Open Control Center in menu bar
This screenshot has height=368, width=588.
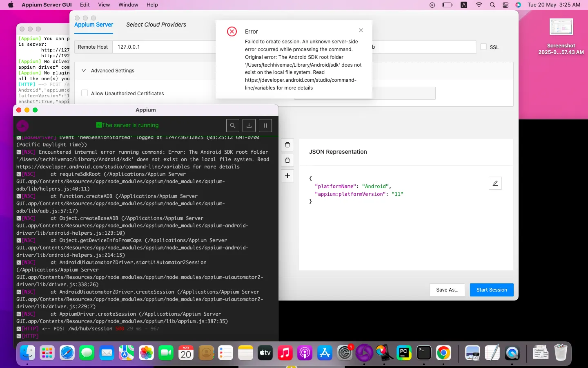click(506, 5)
